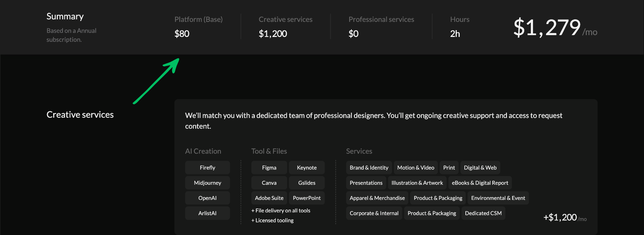Click the Midjourney chip

pyautogui.click(x=207, y=183)
